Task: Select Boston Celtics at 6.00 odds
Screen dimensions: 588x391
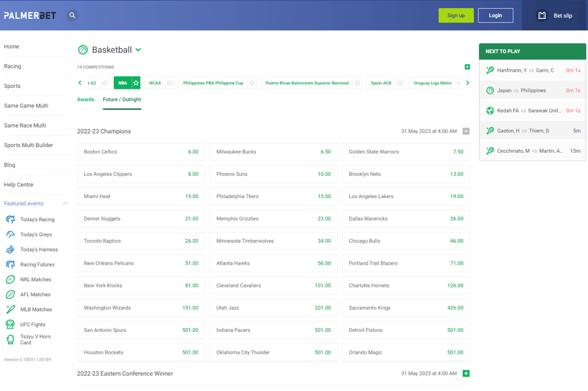Action: pos(141,152)
